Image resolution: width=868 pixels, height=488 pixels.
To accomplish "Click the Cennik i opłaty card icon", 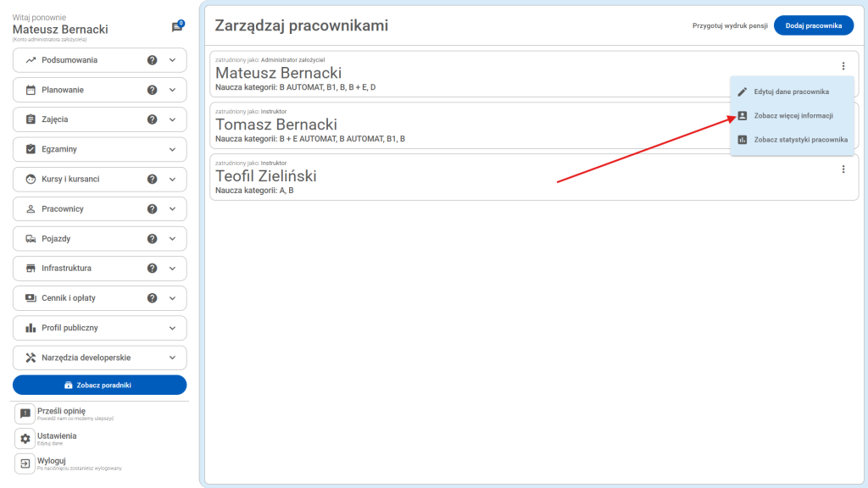I will (29, 297).
